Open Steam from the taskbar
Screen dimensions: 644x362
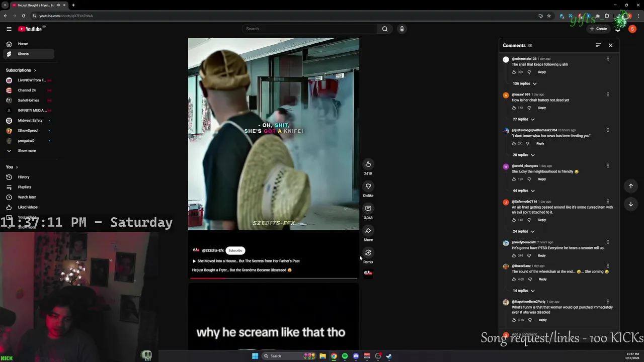pyautogui.click(x=389, y=356)
